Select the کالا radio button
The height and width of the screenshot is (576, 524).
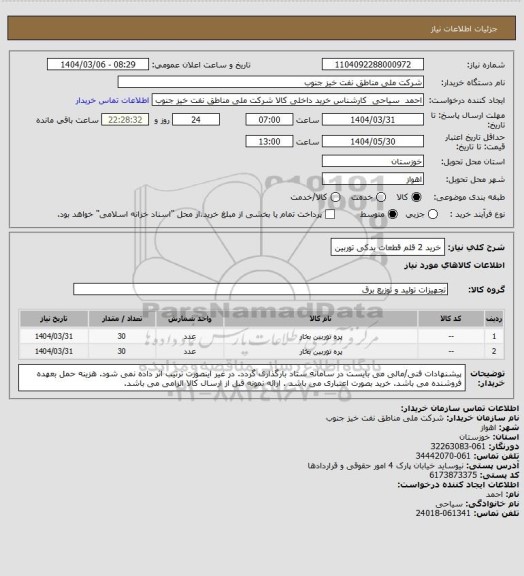tap(416, 197)
